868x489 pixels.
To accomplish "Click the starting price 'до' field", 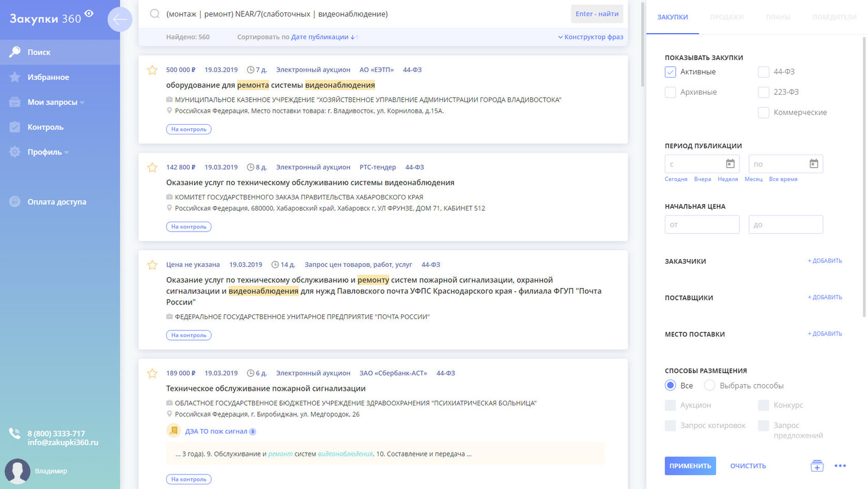I will tap(786, 225).
